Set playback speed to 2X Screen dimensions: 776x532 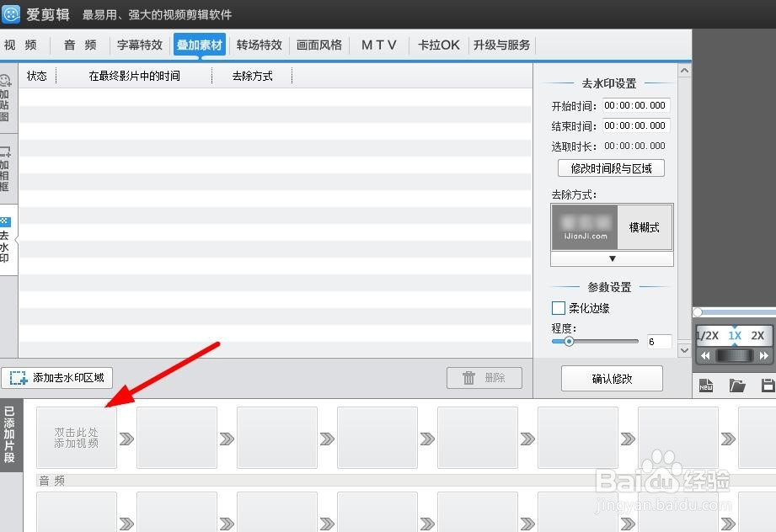coord(757,336)
